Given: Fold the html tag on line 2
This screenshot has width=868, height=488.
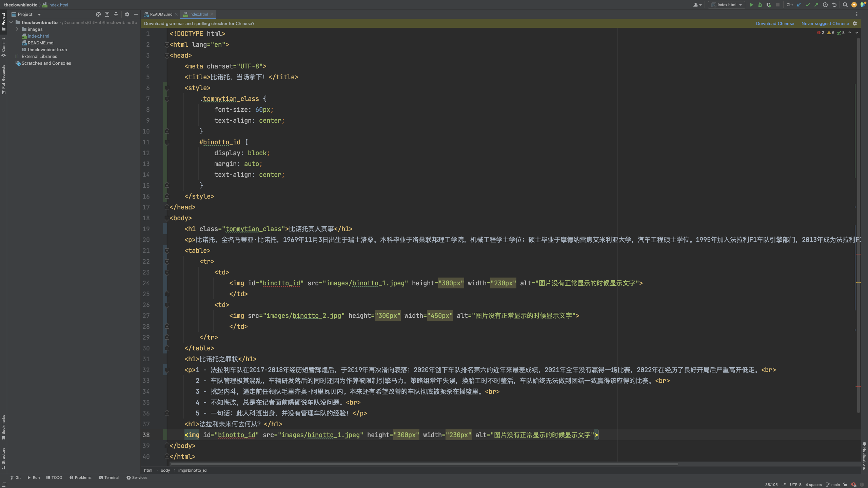Looking at the screenshot, I should pyautogui.click(x=167, y=44).
